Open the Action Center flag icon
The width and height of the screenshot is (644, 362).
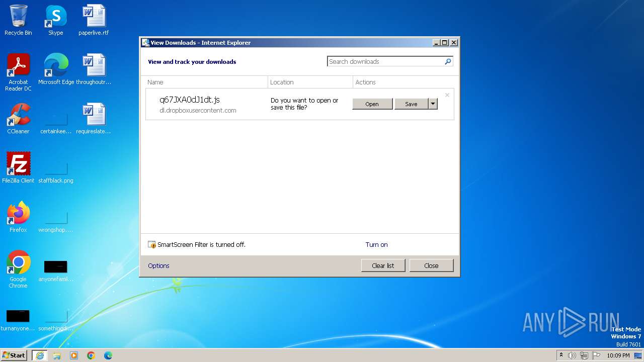coord(596,355)
